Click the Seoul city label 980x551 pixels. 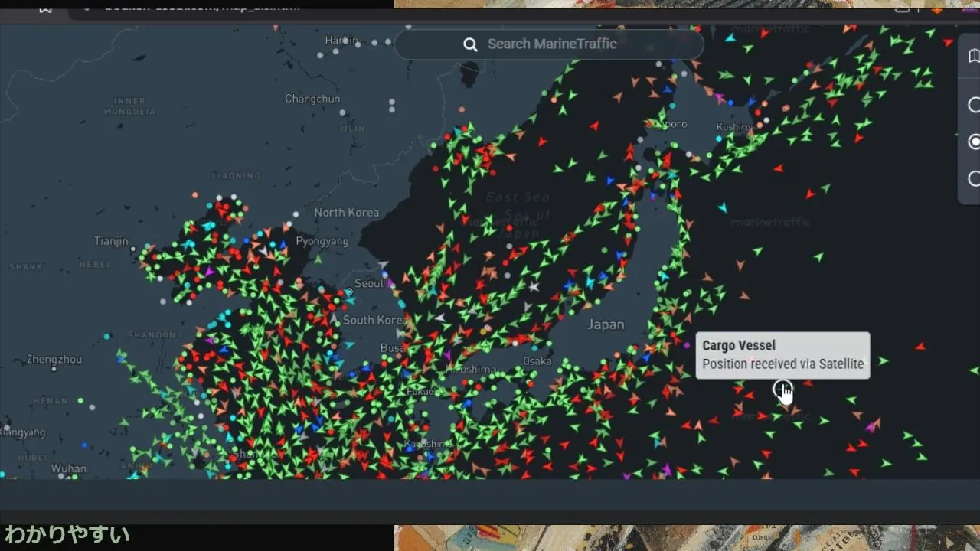click(369, 283)
